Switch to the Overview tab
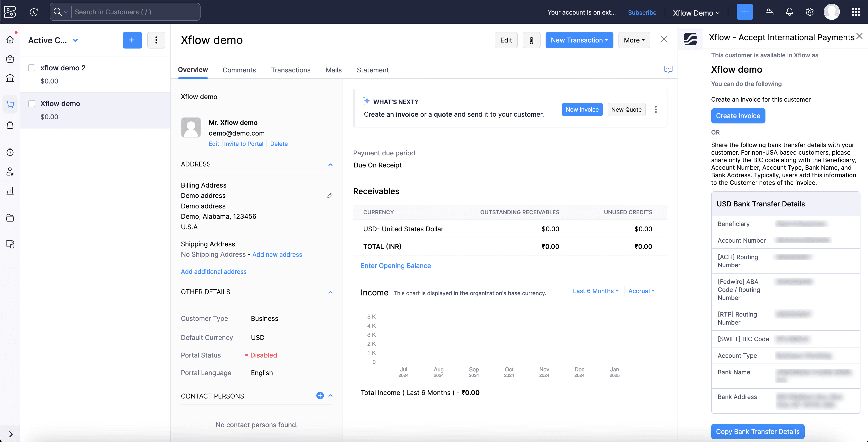The width and height of the screenshot is (868, 442). point(193,70)
